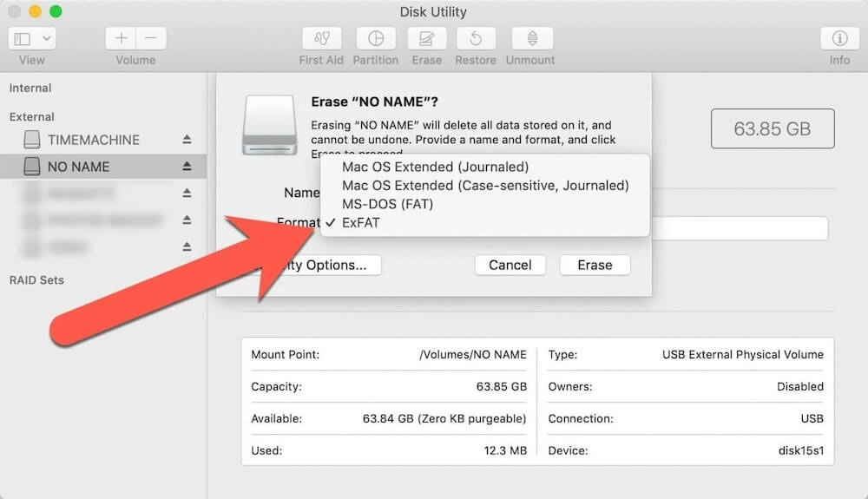868x499 pixels.
Task: Click the Internal section header
Action: pos(30,88)
